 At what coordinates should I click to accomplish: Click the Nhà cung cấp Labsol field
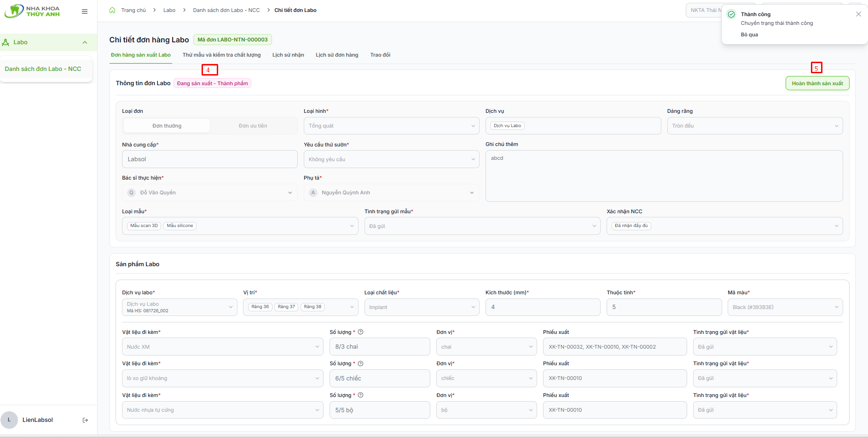pyautogui.click(x=209, y=159)
